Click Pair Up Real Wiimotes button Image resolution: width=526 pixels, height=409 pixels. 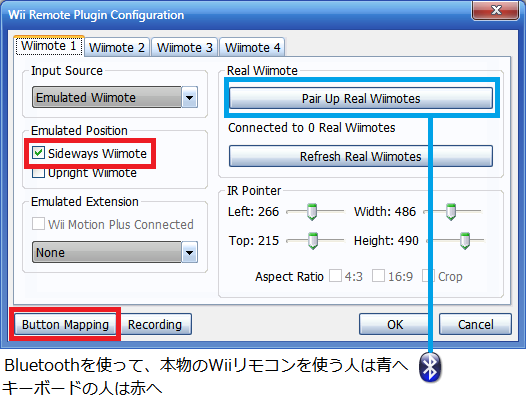(361, 98)
